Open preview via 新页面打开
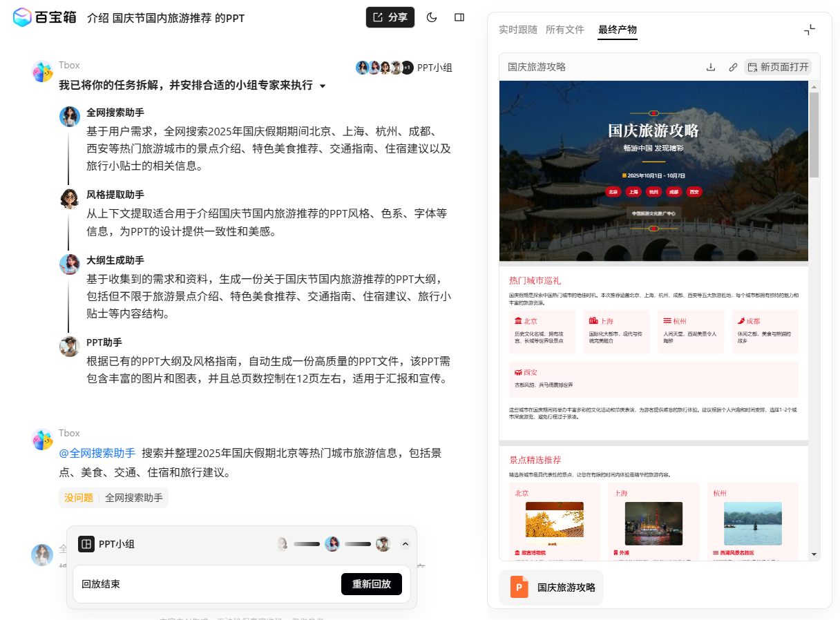The image size is (840, 620). coord(778,67)
